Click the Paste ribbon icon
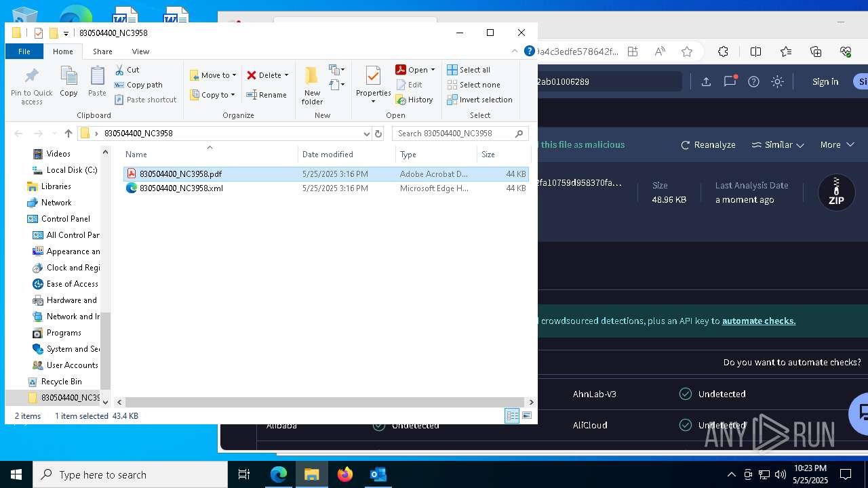The image size is (868, 488). point(97,81)
